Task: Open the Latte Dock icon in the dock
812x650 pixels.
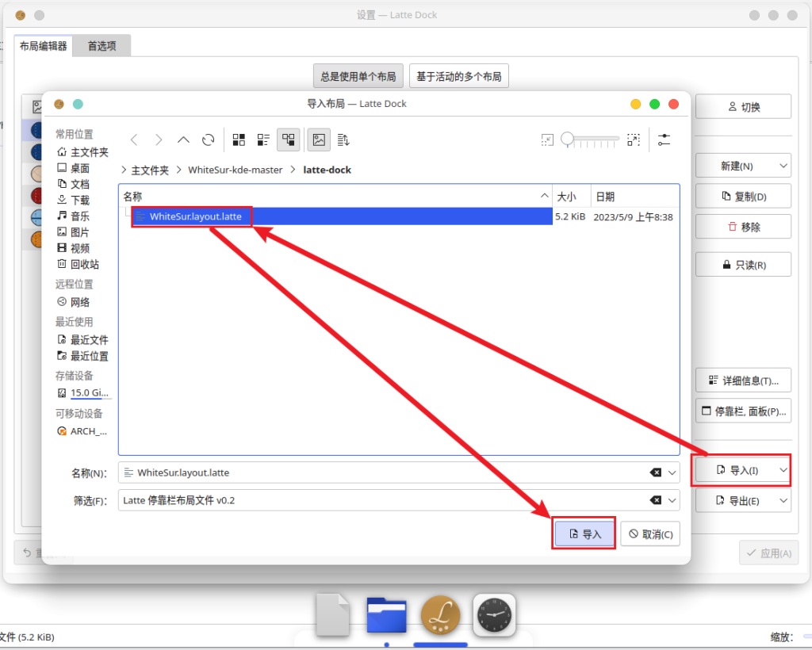Action: pyautogui.click(x=440, y=615)
